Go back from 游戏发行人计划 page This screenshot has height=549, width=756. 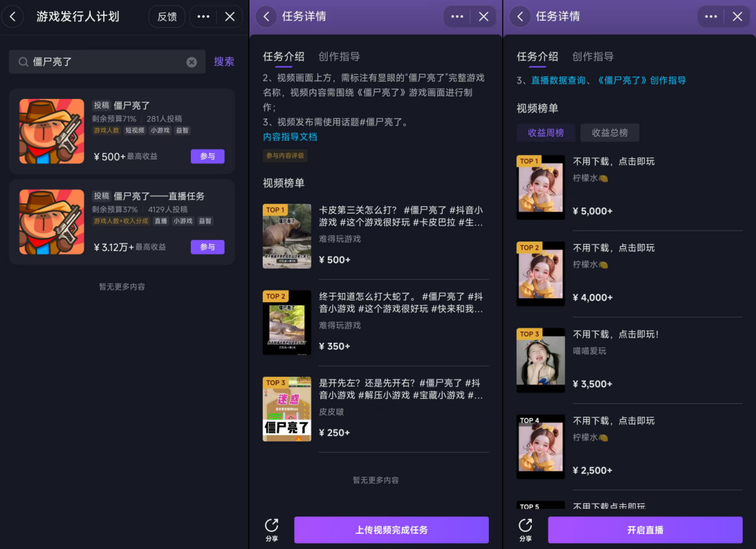13,16
